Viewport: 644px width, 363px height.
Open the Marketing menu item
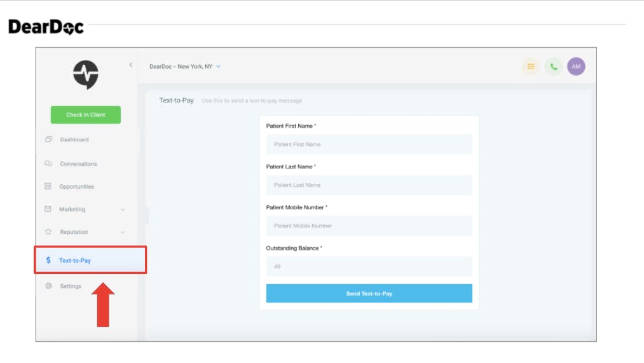(x=72, y=209)
